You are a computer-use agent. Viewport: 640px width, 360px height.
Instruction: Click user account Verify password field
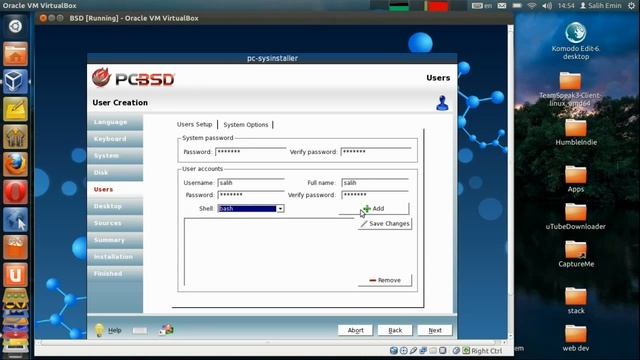point(375,195)
